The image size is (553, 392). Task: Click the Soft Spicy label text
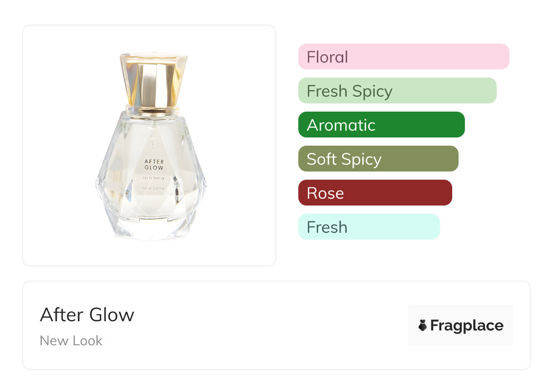point(344,159)
